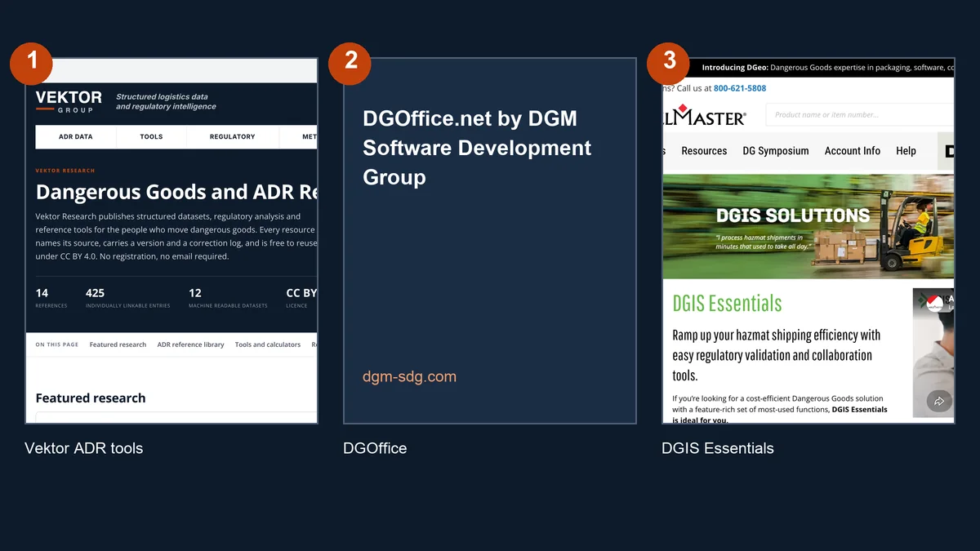Click the DGIS Solutions forklift banner image

pos(808,226)
